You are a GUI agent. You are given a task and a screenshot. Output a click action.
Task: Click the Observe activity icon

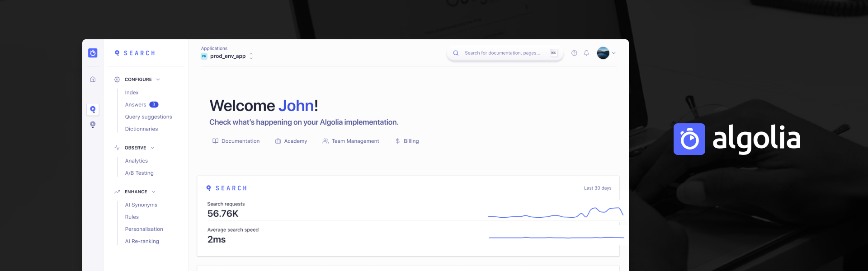pyautogui.click(x=117, y=148)
